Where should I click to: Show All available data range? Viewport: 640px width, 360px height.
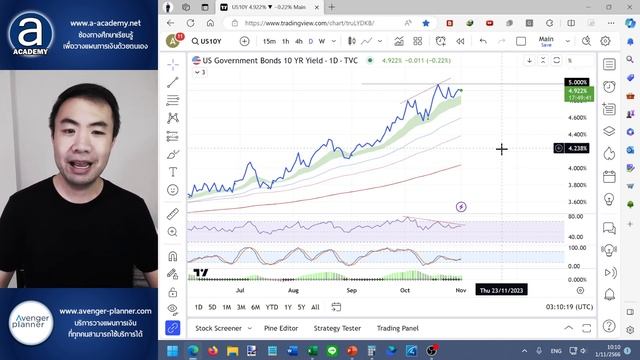[x=315, y=307]
